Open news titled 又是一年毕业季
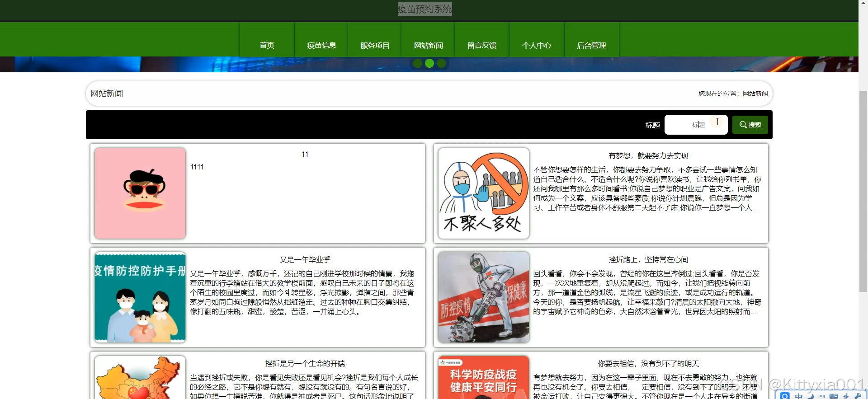Image resolution: width=868 pixels, height=399 pixels. click(x=305, y=259)
